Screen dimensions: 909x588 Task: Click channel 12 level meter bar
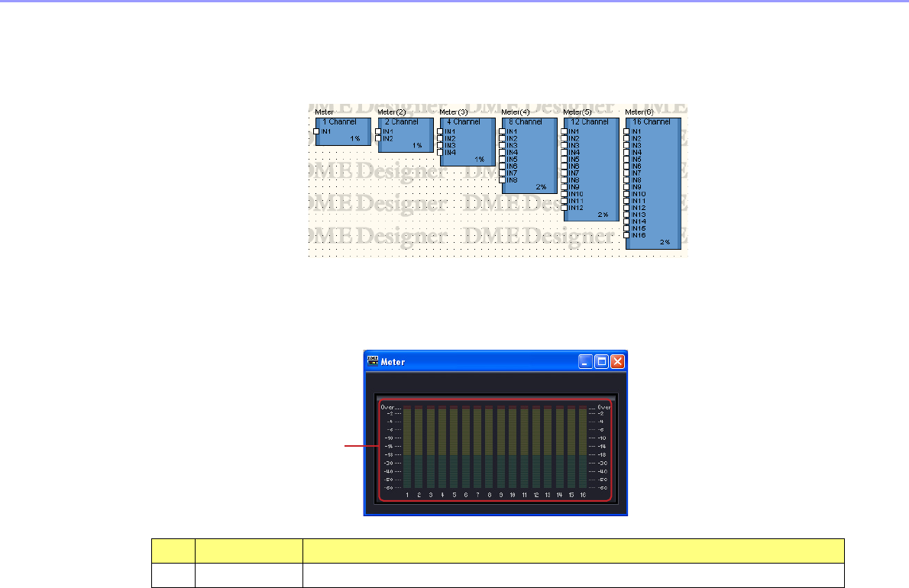pos(536,447)
